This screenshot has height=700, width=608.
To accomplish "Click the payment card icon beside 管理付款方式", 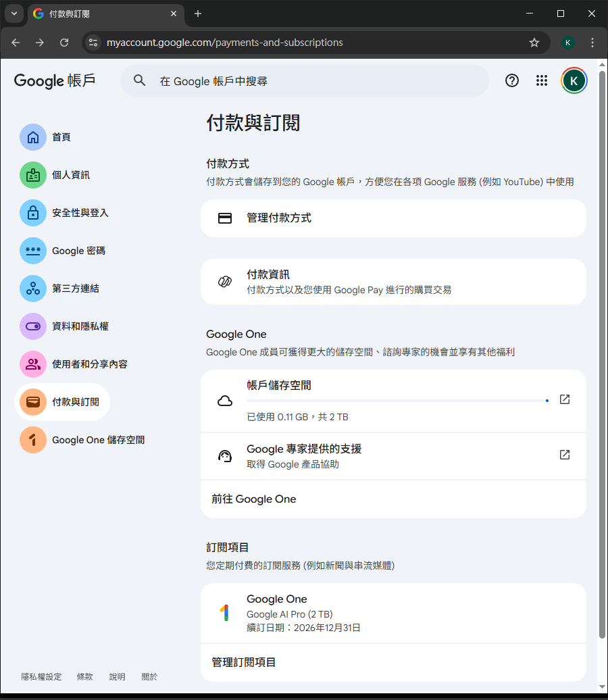I will tap(225, 218).
